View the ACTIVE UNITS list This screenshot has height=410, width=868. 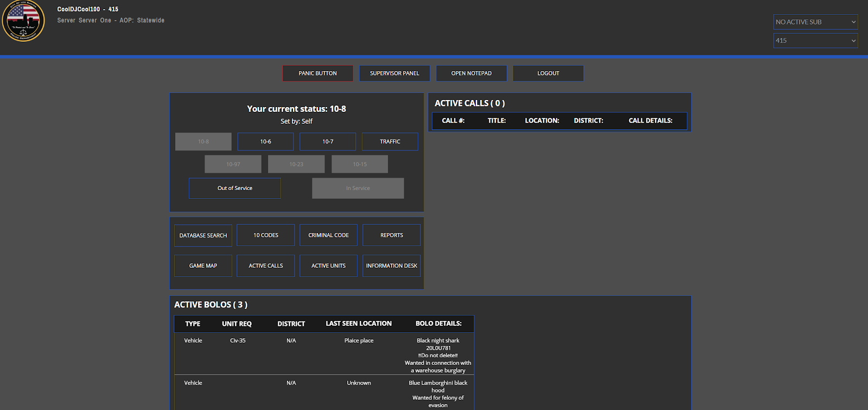point(328,266)
